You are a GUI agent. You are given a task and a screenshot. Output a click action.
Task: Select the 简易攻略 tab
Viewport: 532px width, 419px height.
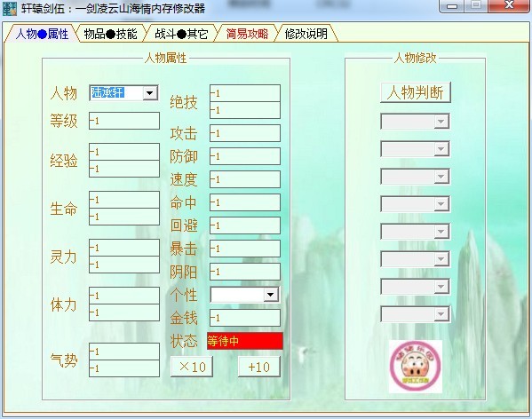click(x=247, y=34)
